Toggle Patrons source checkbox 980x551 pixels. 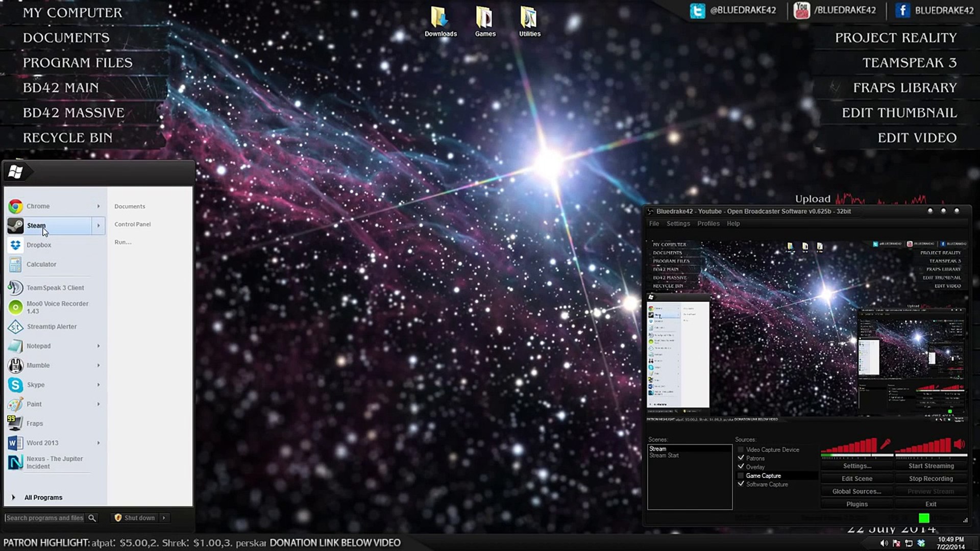pos(741,458)
